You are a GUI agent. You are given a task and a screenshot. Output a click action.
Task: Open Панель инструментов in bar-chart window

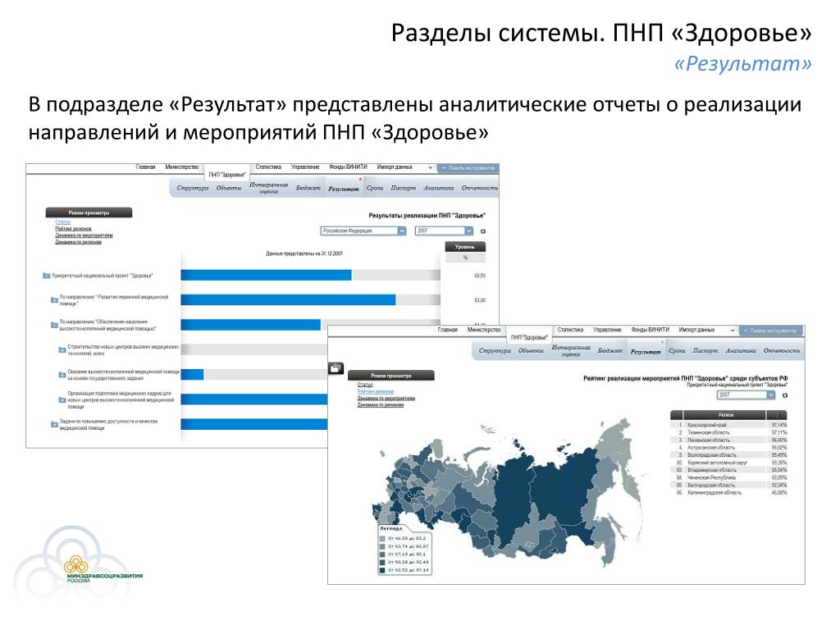[x=468, y=168]
